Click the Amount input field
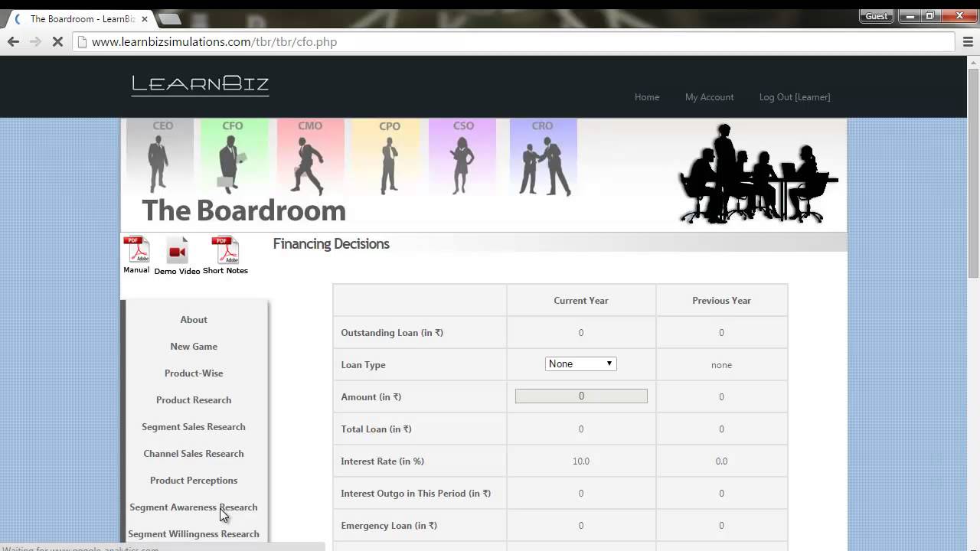980x551 pixels. point(581,396)
